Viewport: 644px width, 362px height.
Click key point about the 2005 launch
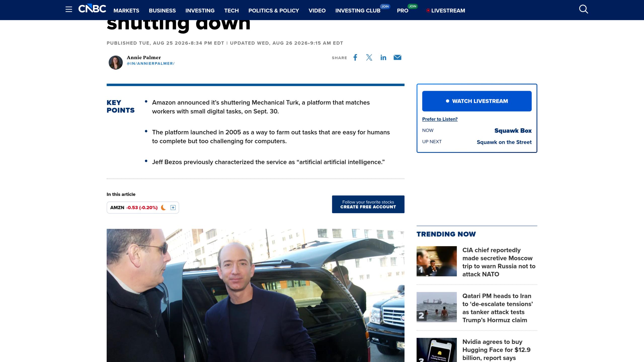pos(271,137)
